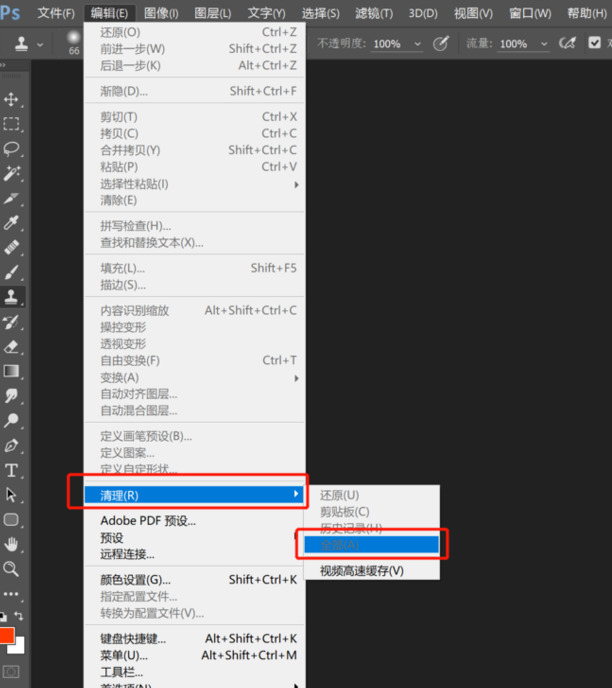Select the Magic Wand tool
The height and width of the screenshot is (688, 612).
[11, 173]
